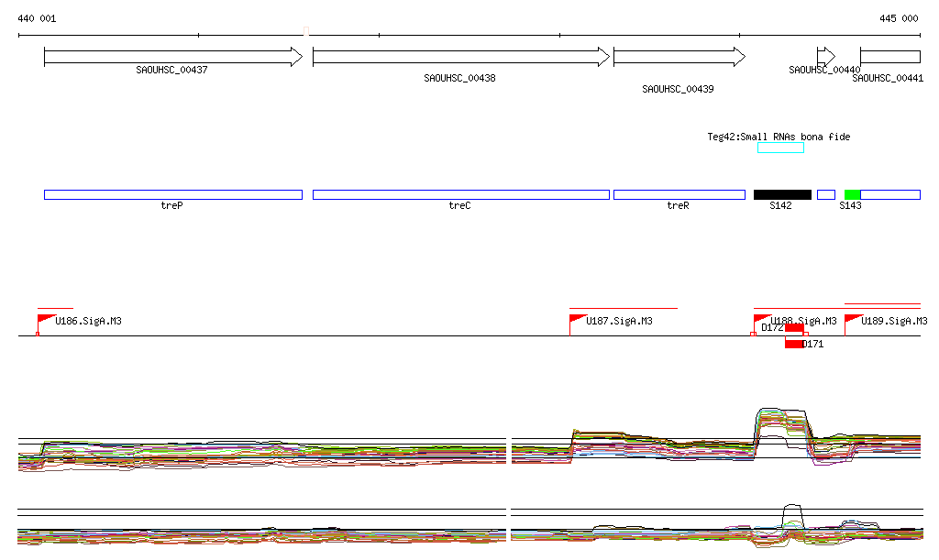Click the expression peak above S142 region
Screen dimensions: 939x560
tap(780, 414)
